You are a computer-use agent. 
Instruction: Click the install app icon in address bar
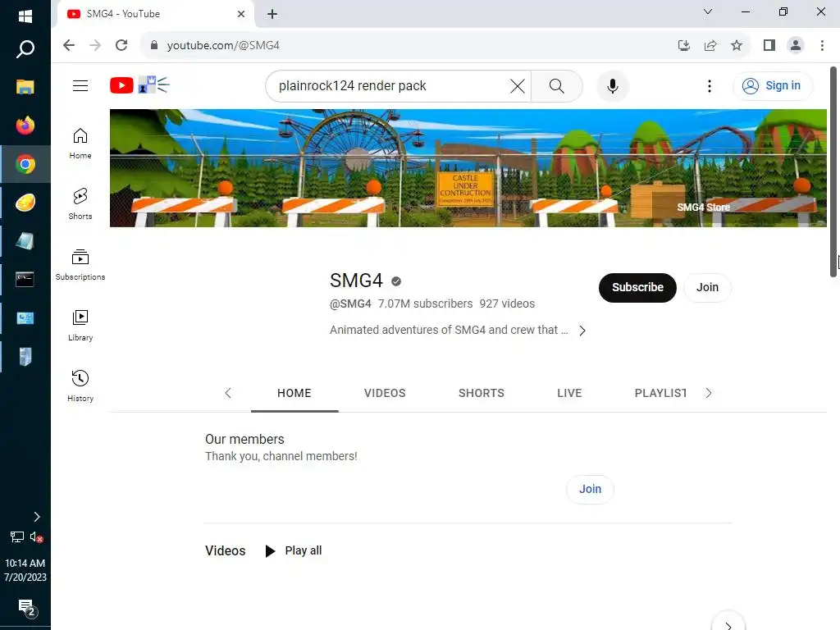pyautogui.click(x=683, y=45)
